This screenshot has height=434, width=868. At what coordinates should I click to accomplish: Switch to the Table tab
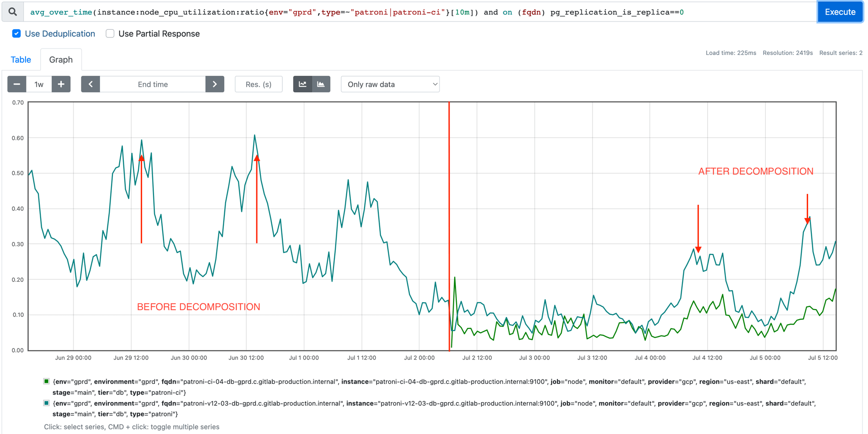[x=21, y=59]
